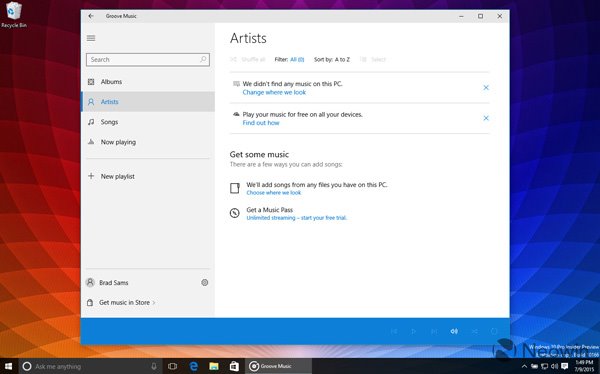
Task: Click the plus icon for New playlist
Action: (x=91, y=176)
